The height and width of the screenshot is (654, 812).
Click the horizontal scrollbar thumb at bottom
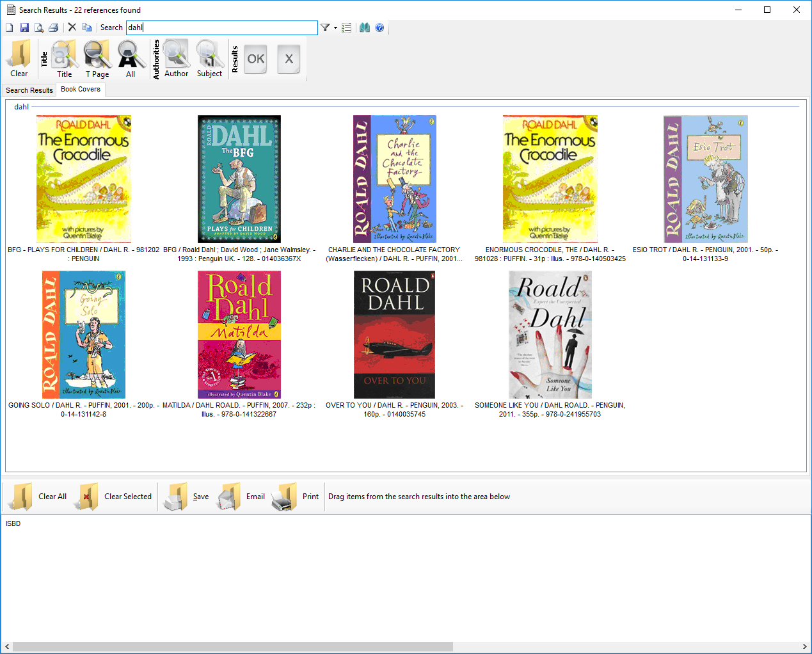[233, 647]
